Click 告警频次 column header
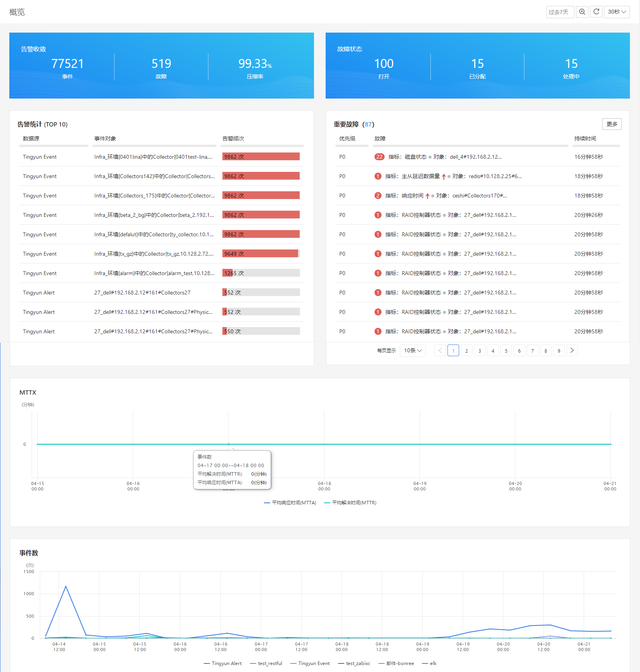This screenshot has width=640, height=672. tap(233, 139)
